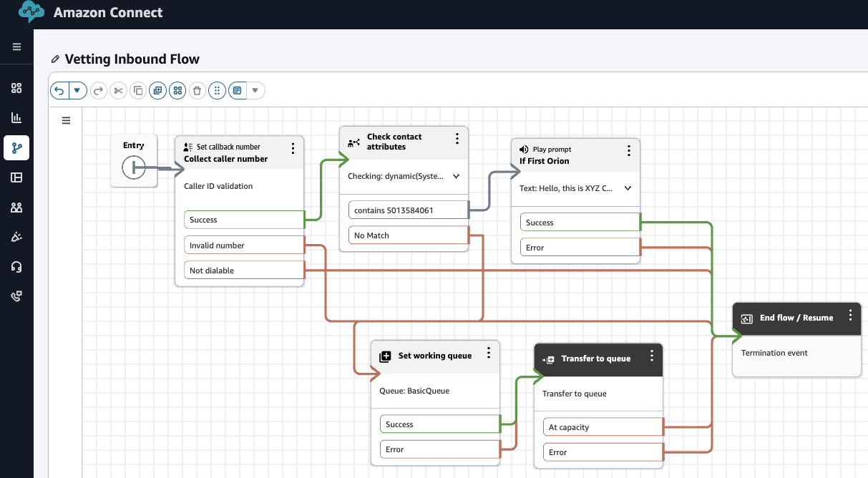Open analytics bar chart icon in sidebar
This screenshot has width=868, height=478.
(16, 118)
